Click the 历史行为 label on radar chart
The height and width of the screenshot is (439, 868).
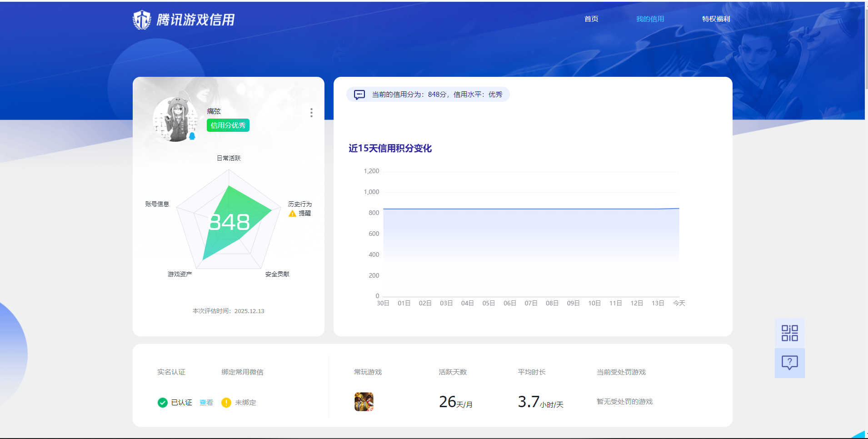click(x=300, y=204)
